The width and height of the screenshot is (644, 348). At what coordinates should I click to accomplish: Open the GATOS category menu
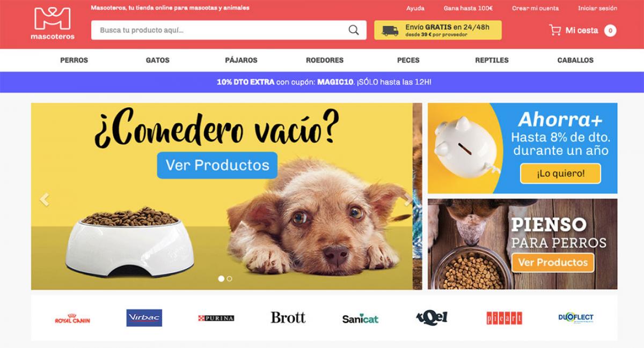click(158, 60)
